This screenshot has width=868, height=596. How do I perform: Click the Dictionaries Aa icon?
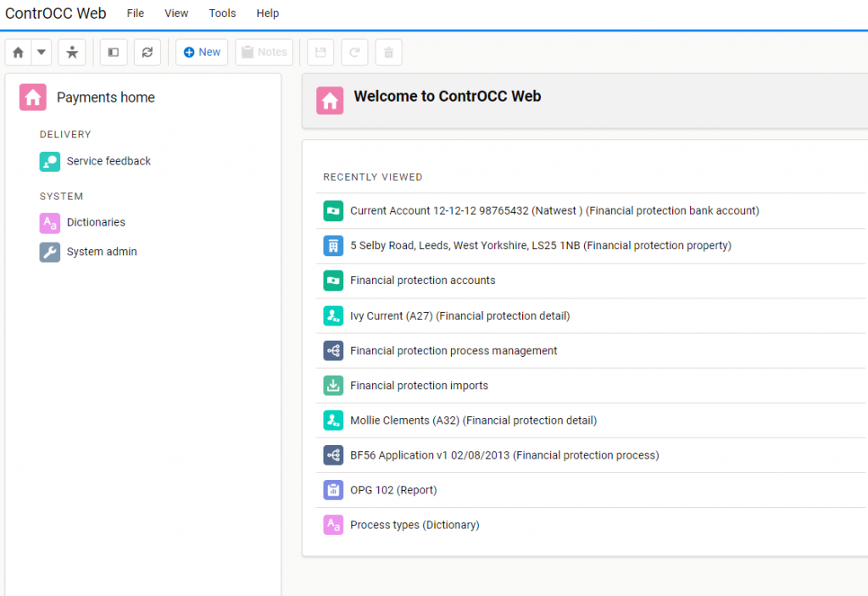pos(50,223)
